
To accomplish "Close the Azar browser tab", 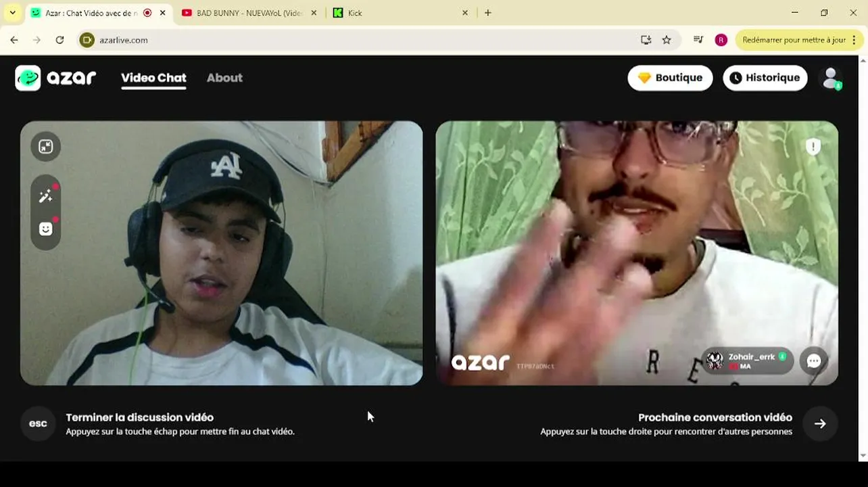I will 162,13.
